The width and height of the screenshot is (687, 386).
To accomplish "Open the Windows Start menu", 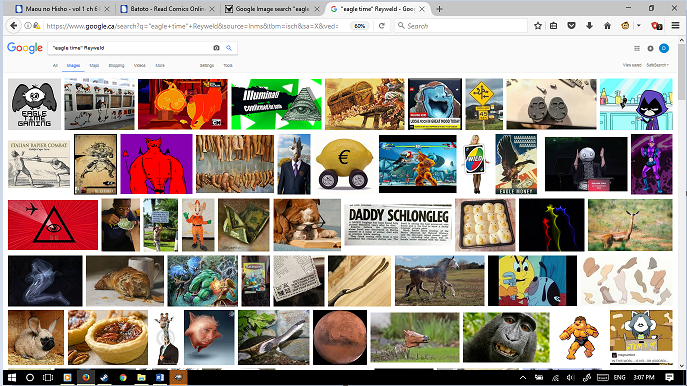I will (12, 378).
